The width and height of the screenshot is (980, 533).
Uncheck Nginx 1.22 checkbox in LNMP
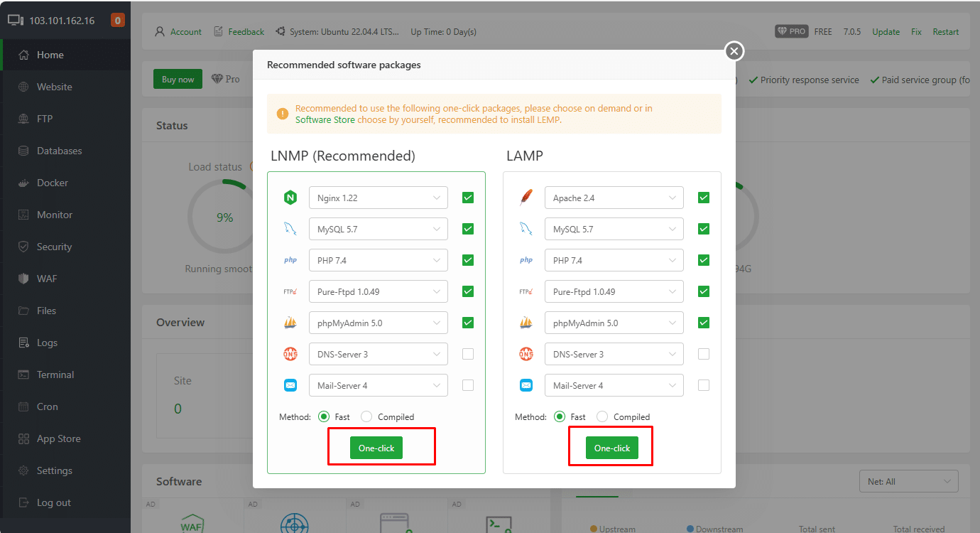[x=468, y=198]
